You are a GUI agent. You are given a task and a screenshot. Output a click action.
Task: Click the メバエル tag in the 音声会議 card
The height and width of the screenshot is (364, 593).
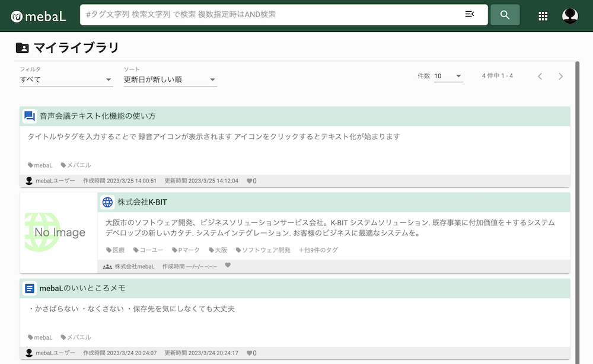click(x=76, y=165)
